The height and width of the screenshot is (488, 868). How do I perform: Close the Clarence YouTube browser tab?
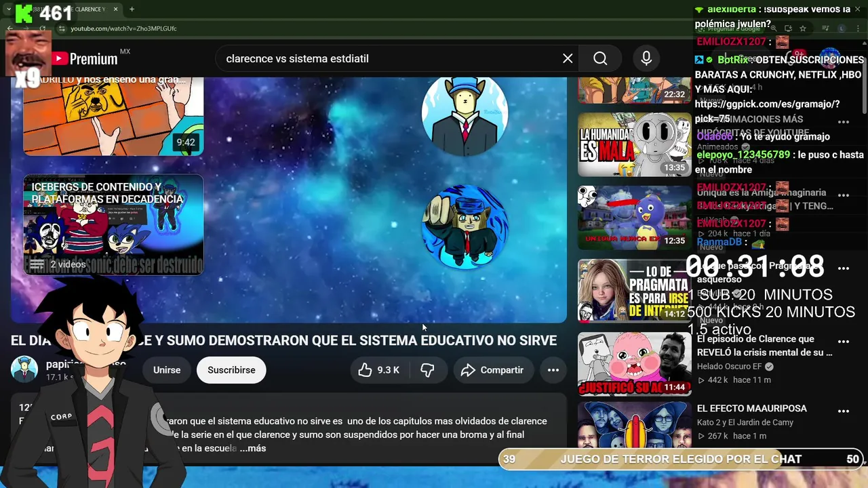pyautogui.click(x=115, y=9)
